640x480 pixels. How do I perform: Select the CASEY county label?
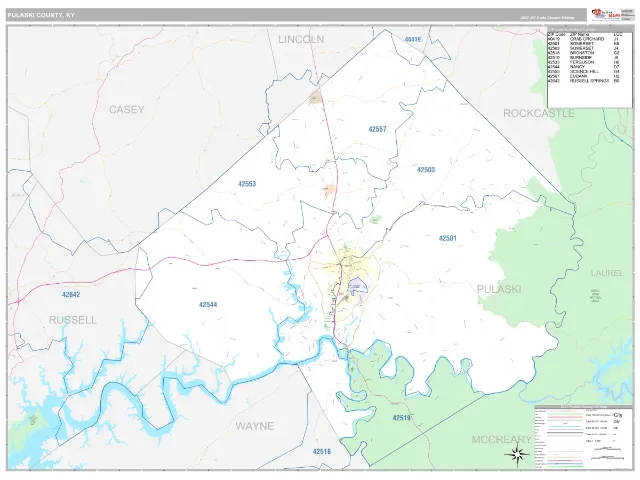[127, 109]
